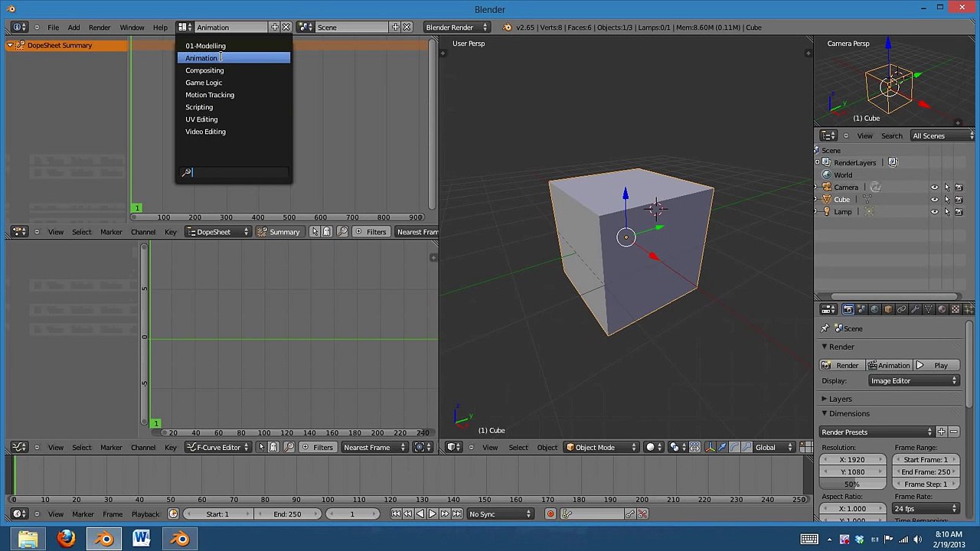Open the Window menu
The height and width of the screenshot is (551, 980).
point(132,28)
